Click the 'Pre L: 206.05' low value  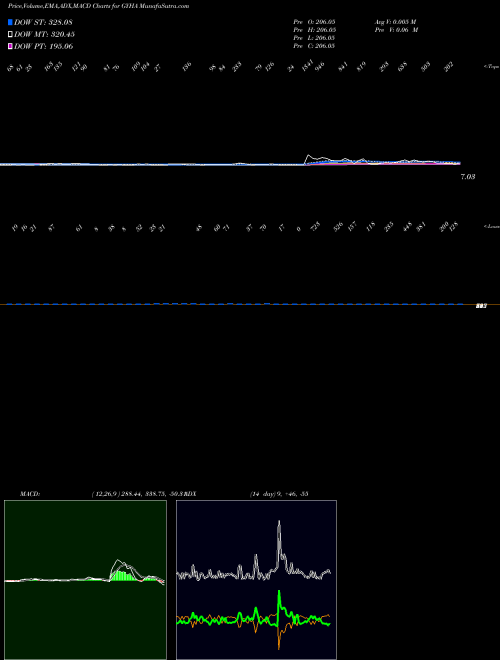click(x=314, y=38)
